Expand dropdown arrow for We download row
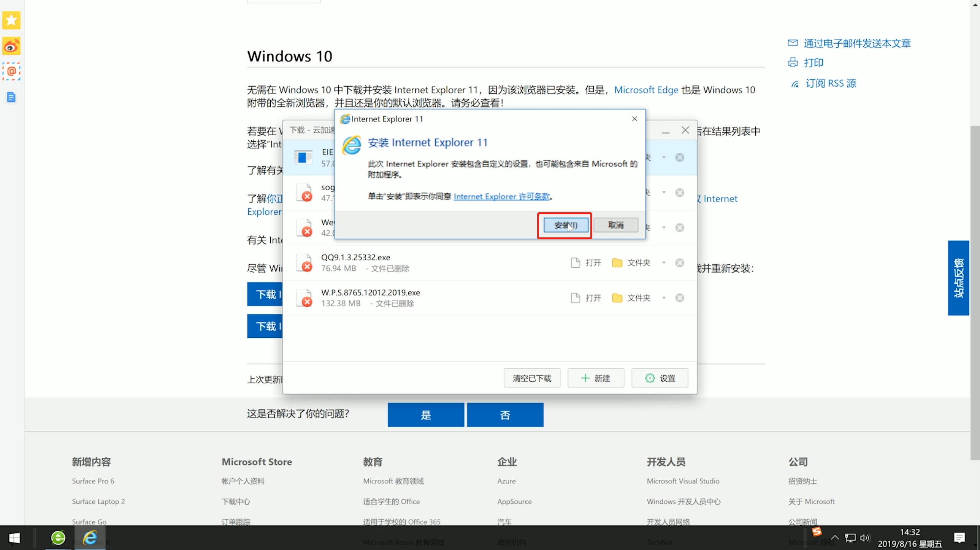The width and height of the screenshot is (980, 550). tap(663, 228)
